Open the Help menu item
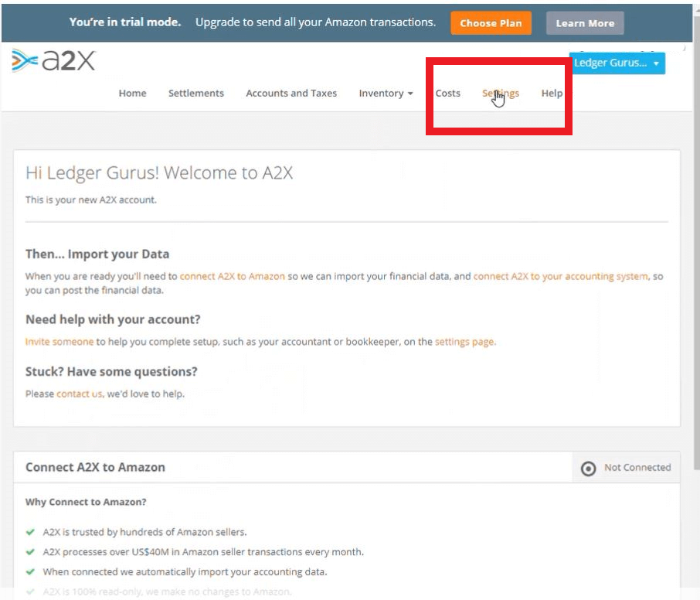This screenshot has width=700, height=600. pos(552,93)
